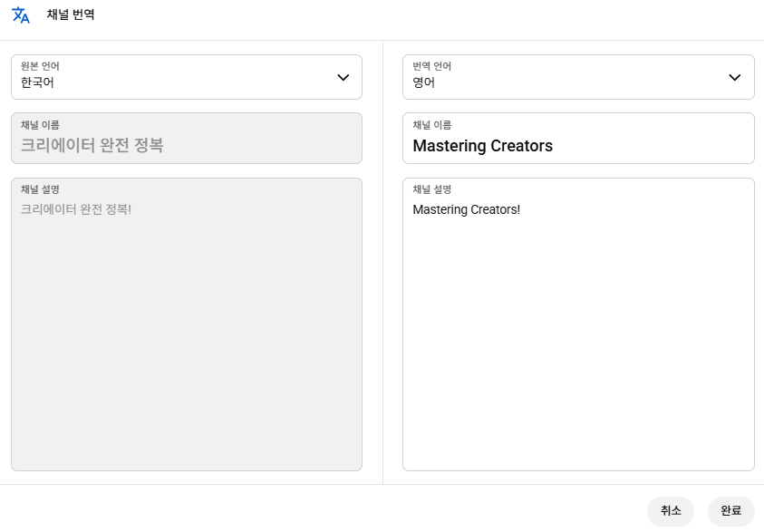Click the translate icon in the header
The image size is (764, 532).
click(20, 15)
